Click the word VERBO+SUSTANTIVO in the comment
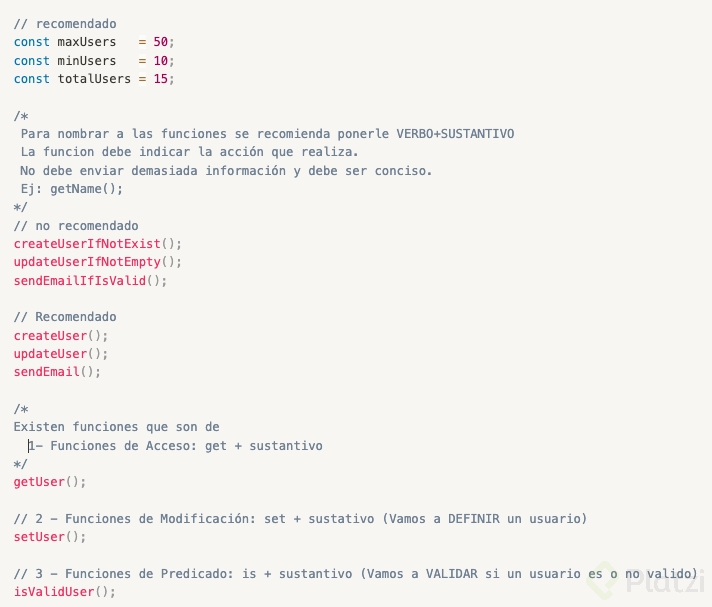Screen dimensions: 712x607 455,133
